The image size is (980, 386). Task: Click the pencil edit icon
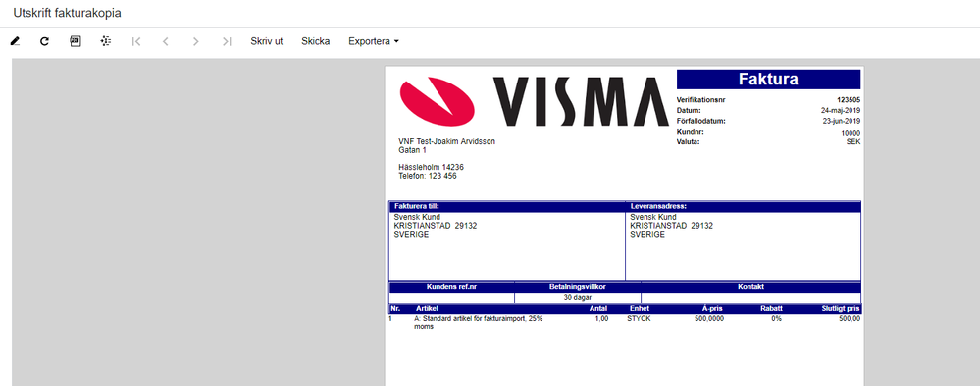click(x=15, y=42)
